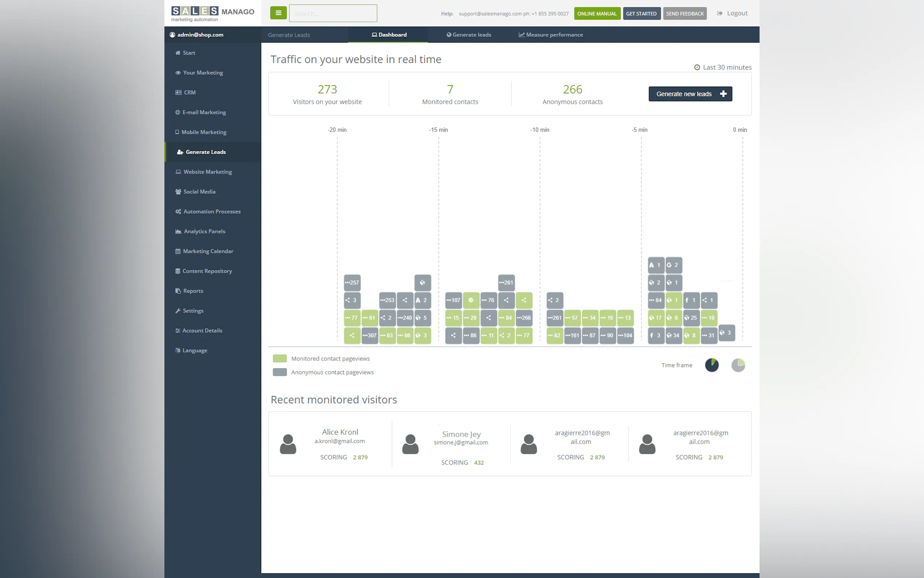
Task: Click the Monitored contact pageviews green swatch
Action: (280, 359)
